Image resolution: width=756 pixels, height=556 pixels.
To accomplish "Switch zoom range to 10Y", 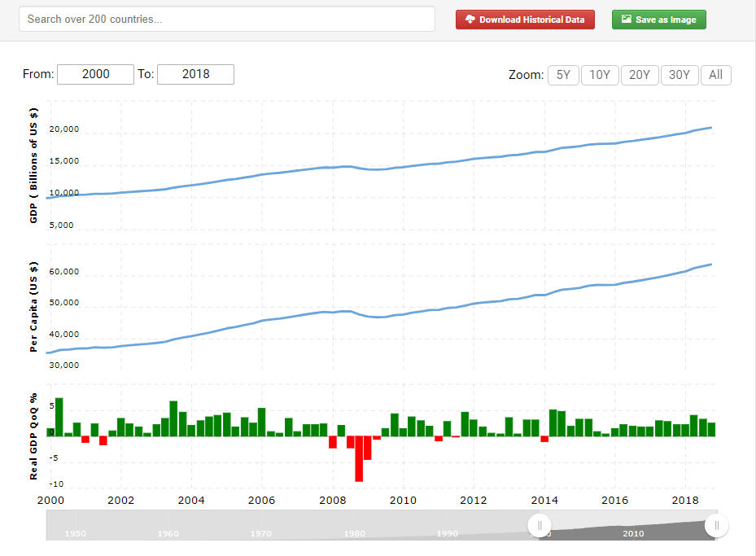I will click(600, 75).
